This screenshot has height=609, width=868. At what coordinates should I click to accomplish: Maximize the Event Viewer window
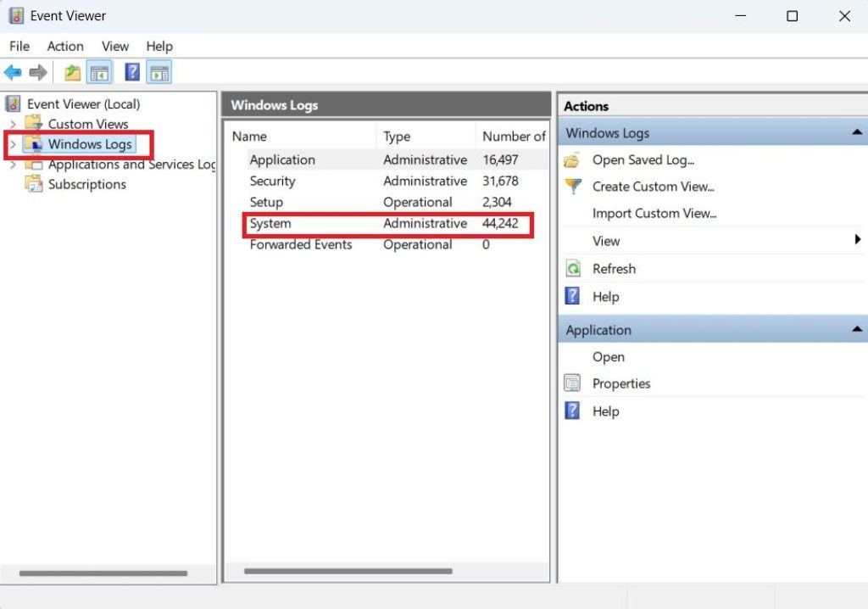pos(793,16)
